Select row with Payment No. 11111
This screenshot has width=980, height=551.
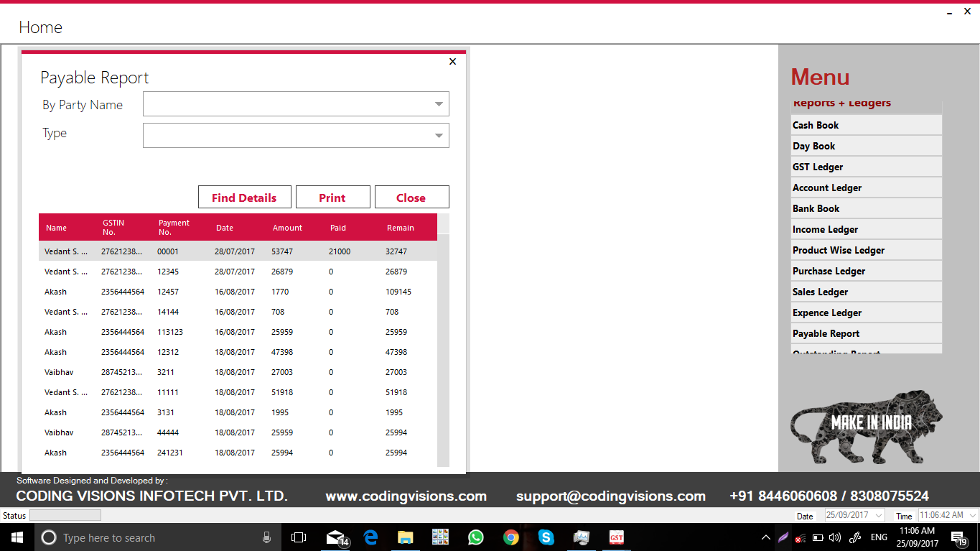click(x=238, y=392)
